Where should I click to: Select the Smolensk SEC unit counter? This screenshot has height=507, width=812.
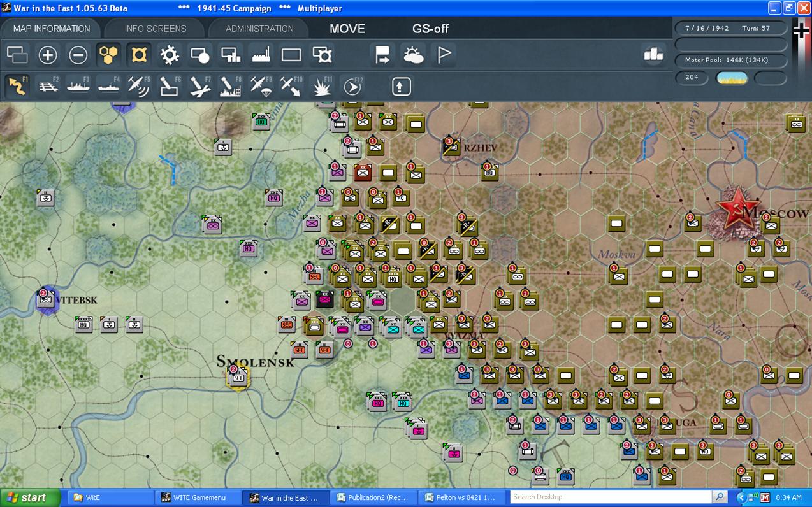238,377
